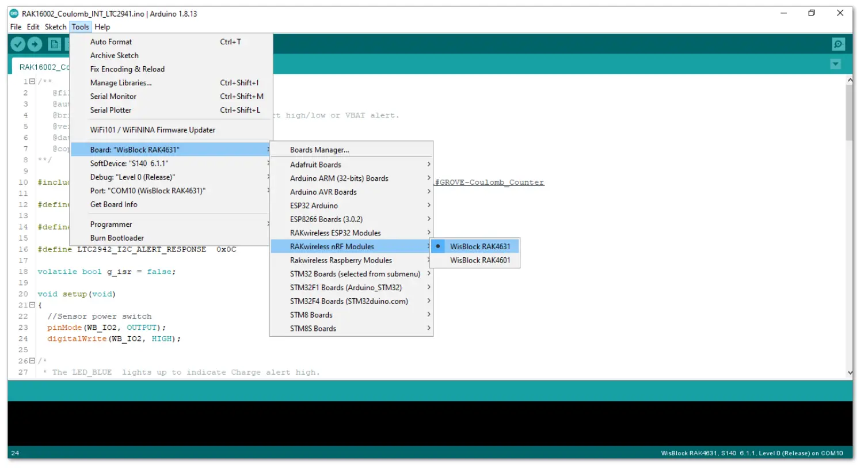Open Port: "COM10 (WisBlock RAK4631)" submenu
This screenshot has width=868, height=468.
tap(171, 191)
